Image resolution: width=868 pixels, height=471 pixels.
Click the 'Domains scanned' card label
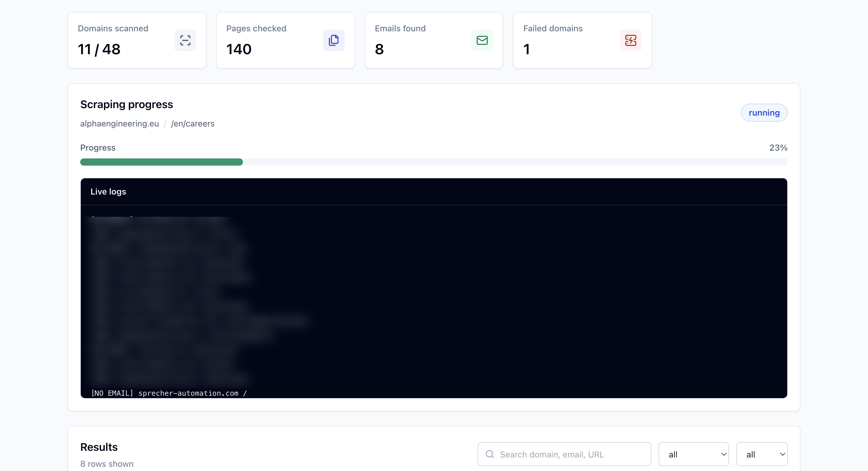[x=113, y=28]
